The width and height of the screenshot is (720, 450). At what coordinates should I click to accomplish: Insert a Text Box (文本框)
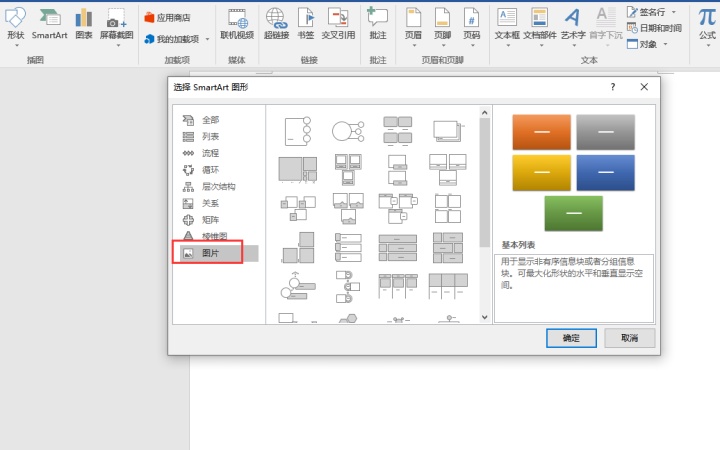(x=507, y=25)
